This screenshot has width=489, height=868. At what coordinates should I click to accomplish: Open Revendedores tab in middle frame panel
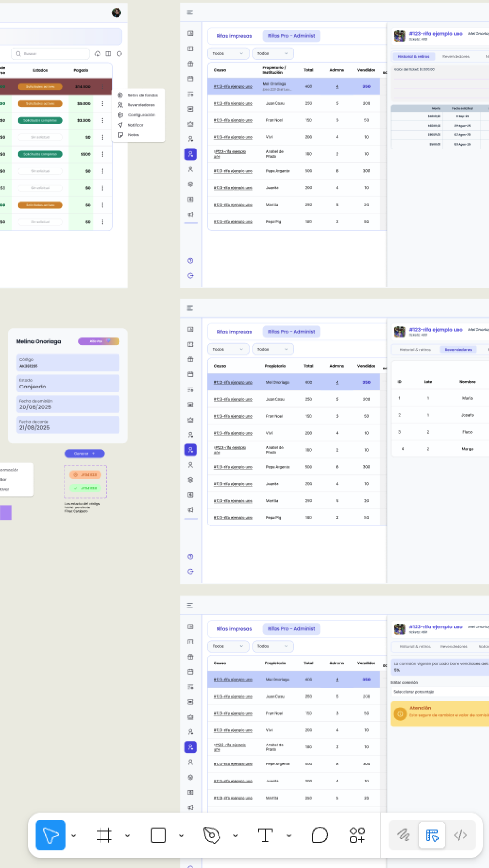point(458,350)
